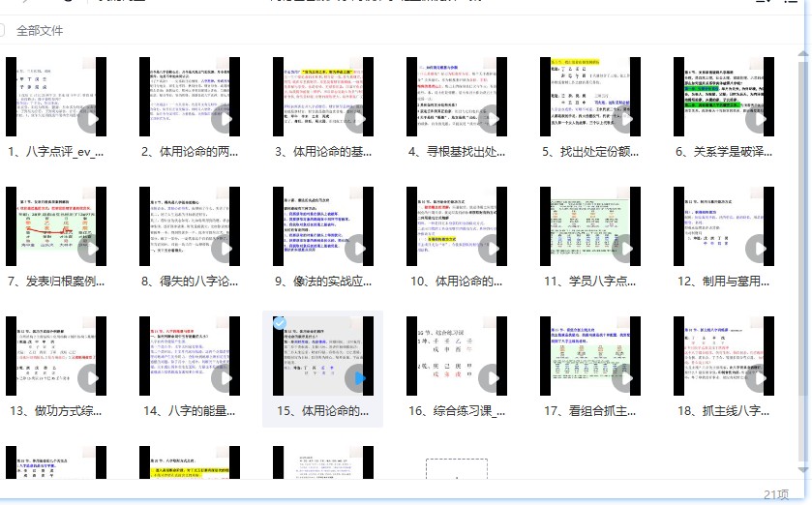The width and height of the screenshot is (812, 505).
Task: Select file name 13、做功方式综...
Action: click(x=56, y=411)
